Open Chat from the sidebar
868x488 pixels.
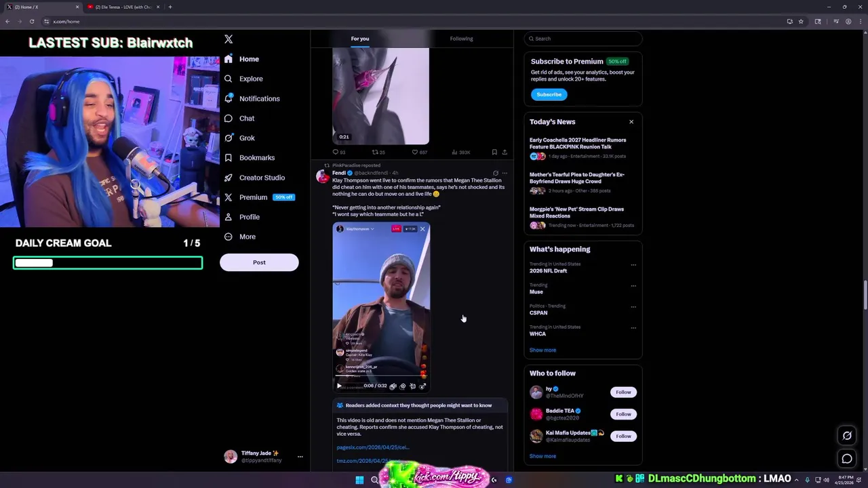pos(239,118)
